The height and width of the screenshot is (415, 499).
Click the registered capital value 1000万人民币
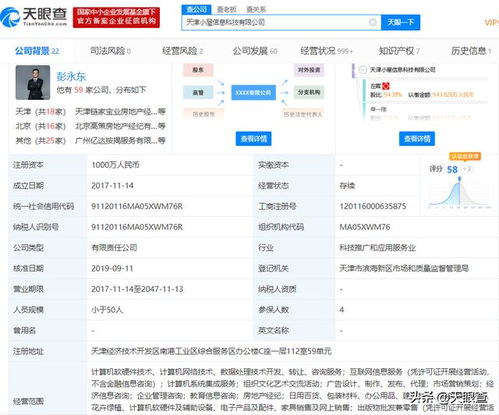[x=115, y=165]
